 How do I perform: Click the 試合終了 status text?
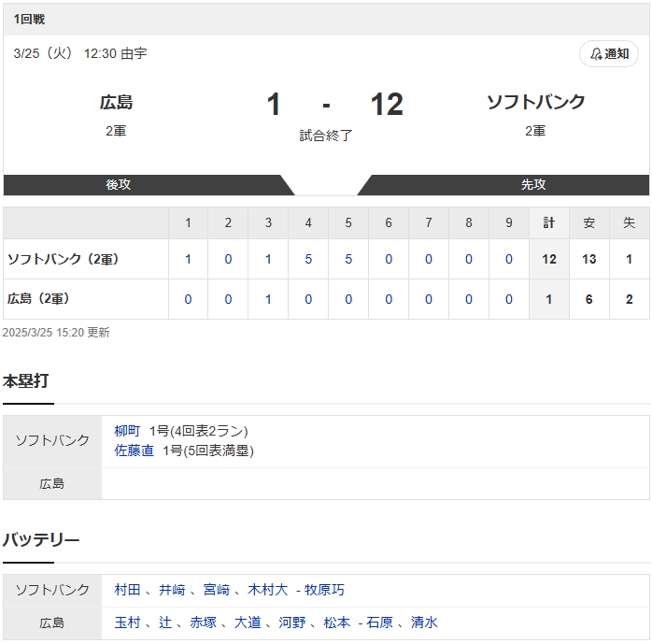click(x=326, y=136)
